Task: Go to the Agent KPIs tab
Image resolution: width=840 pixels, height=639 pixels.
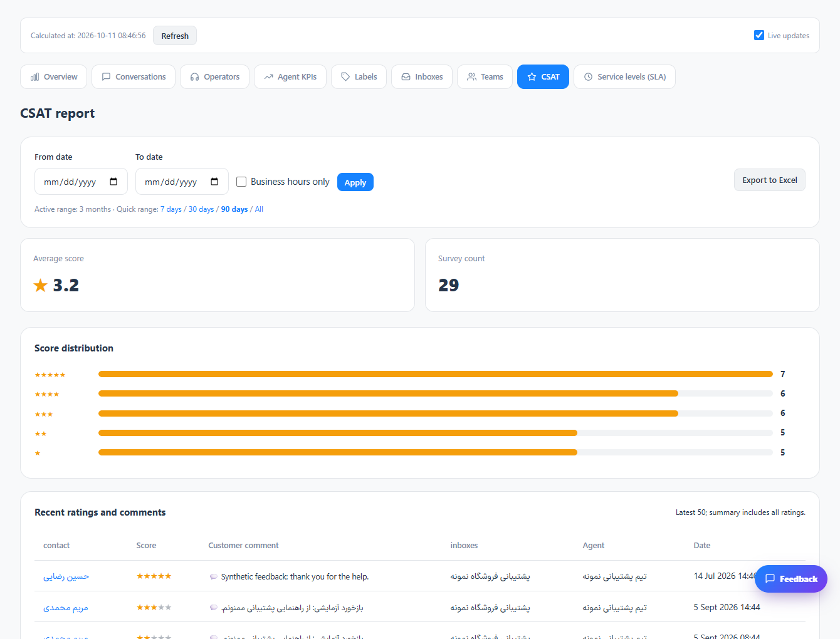Action: point(290,77)
